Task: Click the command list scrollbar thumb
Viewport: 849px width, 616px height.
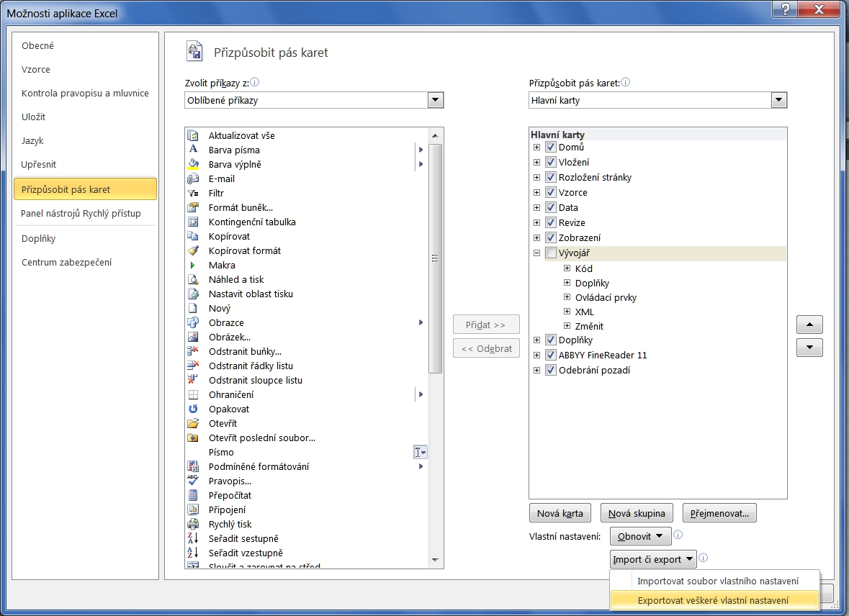Action: [x=436, y=259]
